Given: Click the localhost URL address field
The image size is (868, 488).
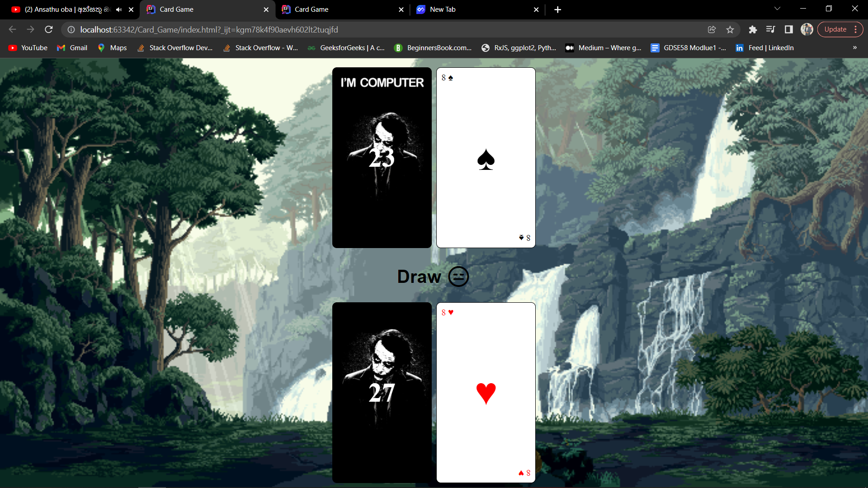Looking at the screenshot, I should (x=209, y=29).
